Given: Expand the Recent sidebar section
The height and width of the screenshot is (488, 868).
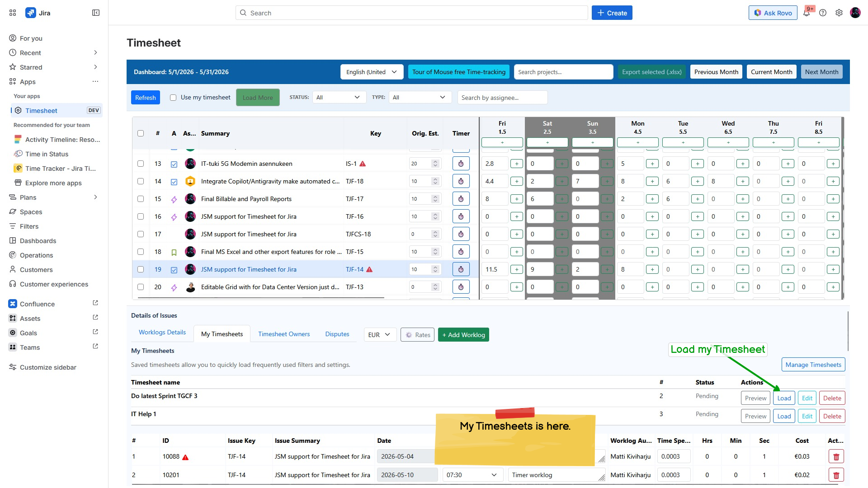Looking at the screenshot, I should (95, 52).
